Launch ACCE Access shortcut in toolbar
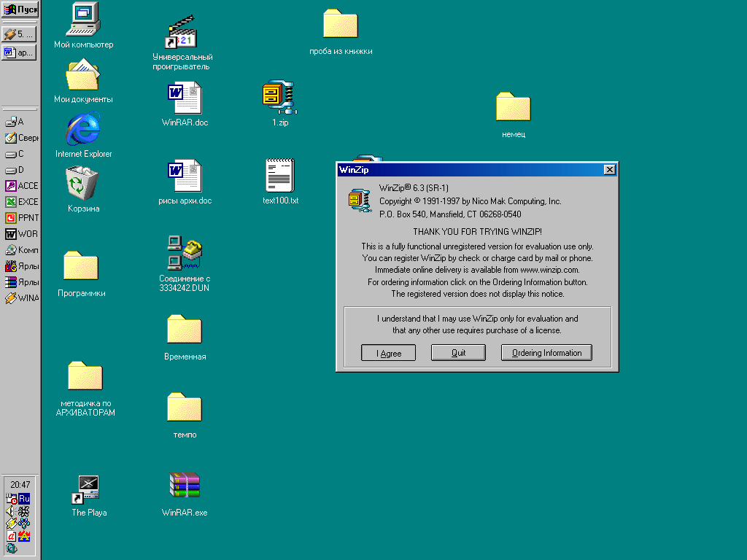Image resolution: width=747 pixels, height=560 pixels. [x=21, y=186]
